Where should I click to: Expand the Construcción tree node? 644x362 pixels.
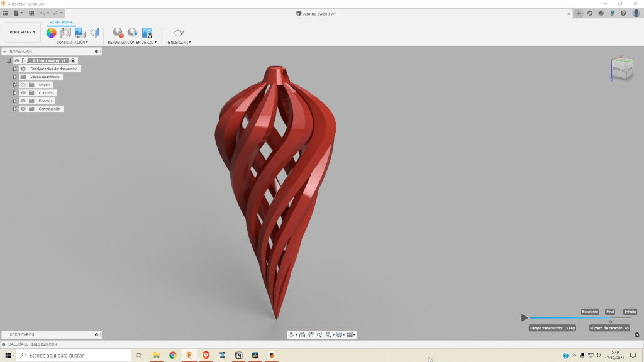click(x=14, y=109)
